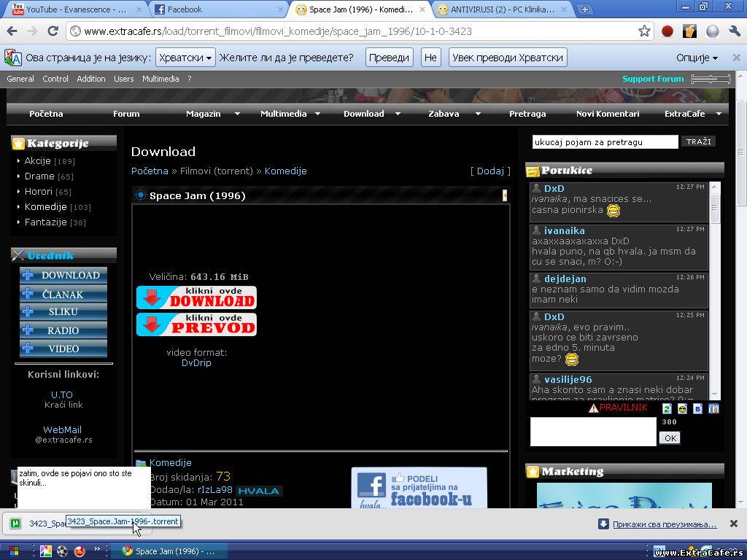Click the Преведи translate button
Viewport: 747px width, 560px height.
[x=390, y=58]
